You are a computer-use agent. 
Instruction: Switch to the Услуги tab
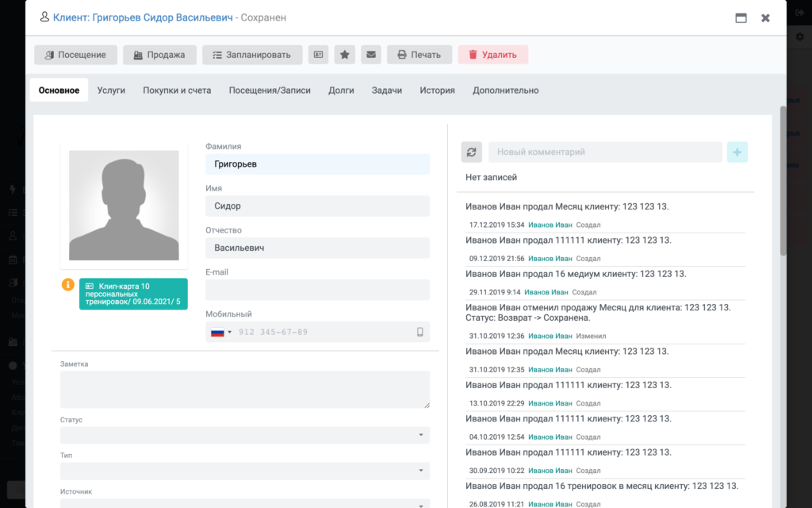(x=111, y=90)
